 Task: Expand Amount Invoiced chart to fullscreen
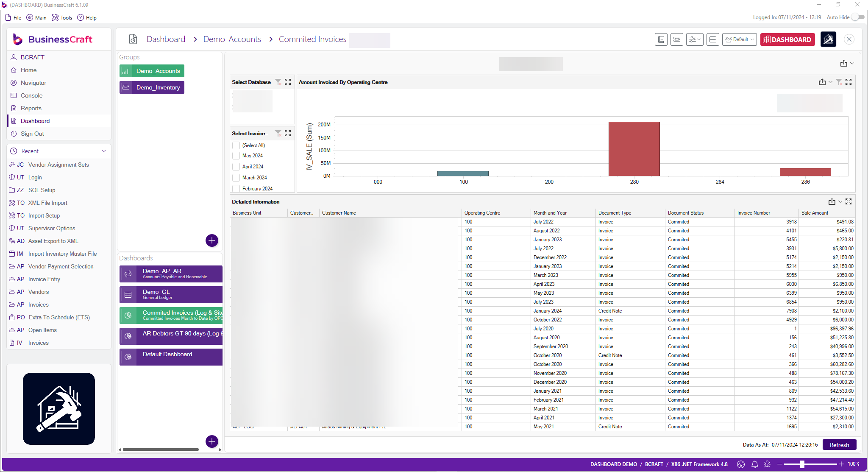click(849, 82)
